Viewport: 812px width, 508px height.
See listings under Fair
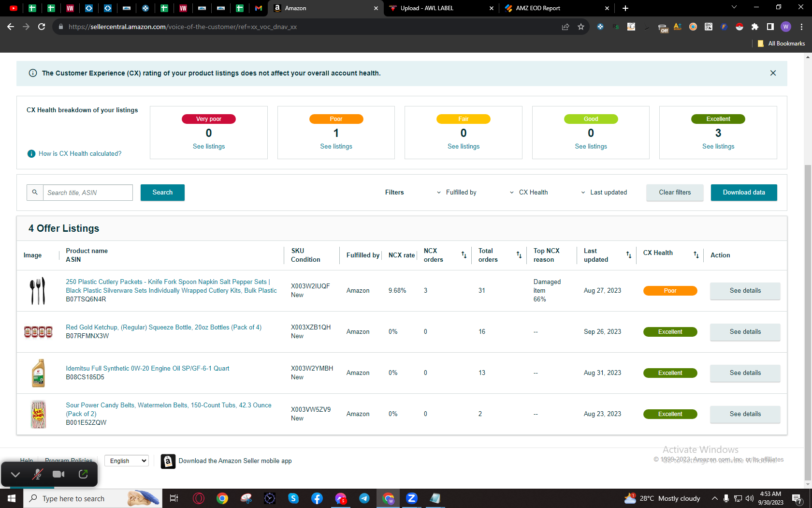tap(464, 147)
